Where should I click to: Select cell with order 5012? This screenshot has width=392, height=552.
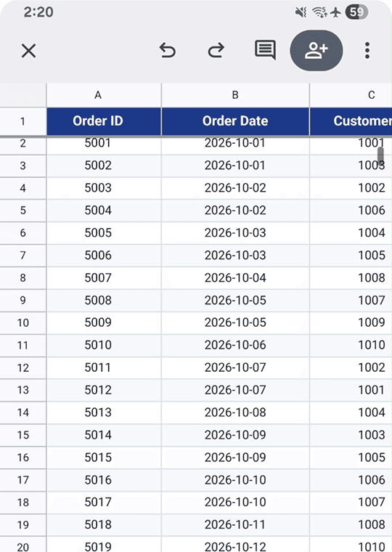tap(104, 391)
